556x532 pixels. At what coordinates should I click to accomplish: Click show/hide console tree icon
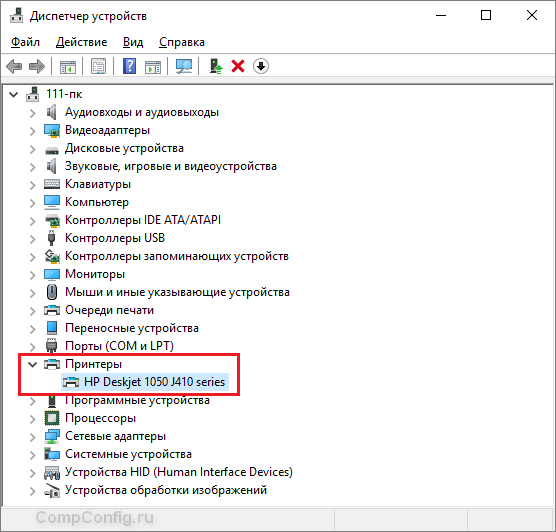(x=68, y=66)
